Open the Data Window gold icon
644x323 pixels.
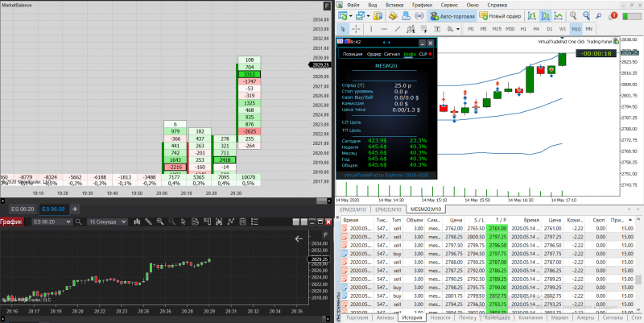393,16
